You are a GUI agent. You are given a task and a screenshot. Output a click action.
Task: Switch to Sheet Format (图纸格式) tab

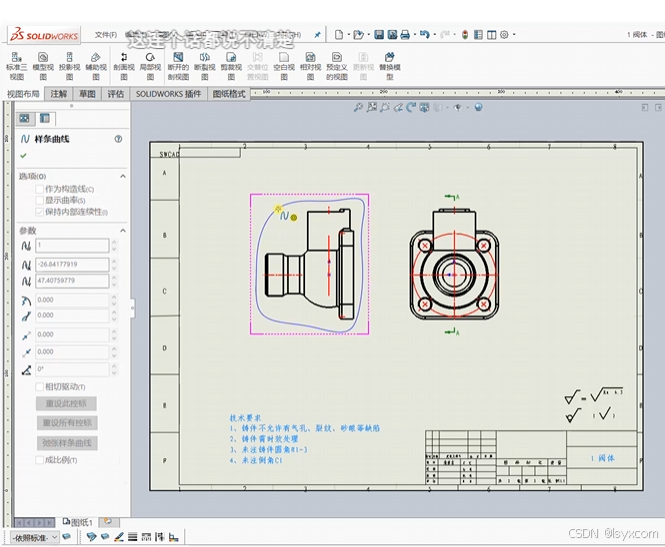click(229, 94)
